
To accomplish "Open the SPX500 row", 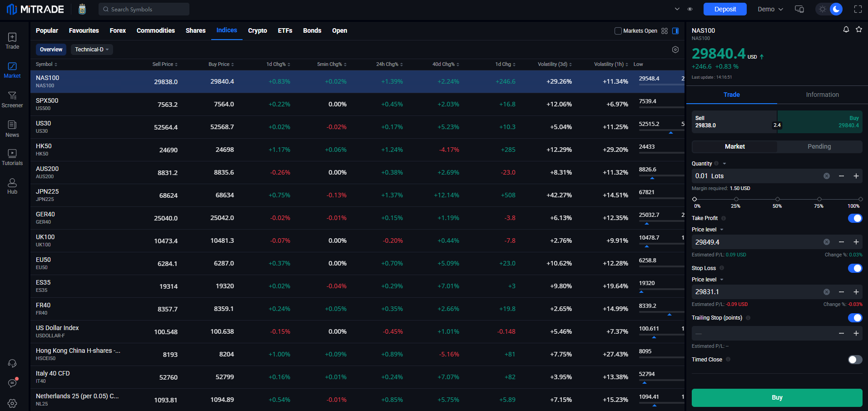I will pos(357,104).
